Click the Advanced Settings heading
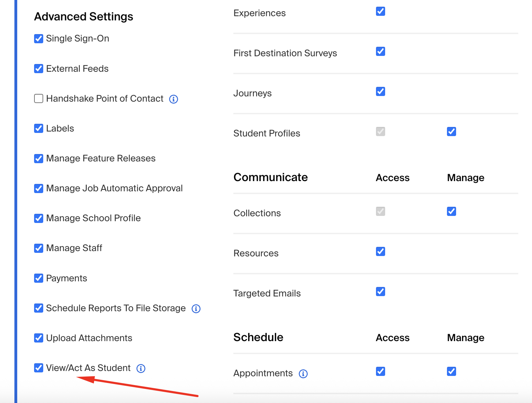The image size is (532, 403). pyautogui.click(x=84, y=17)
